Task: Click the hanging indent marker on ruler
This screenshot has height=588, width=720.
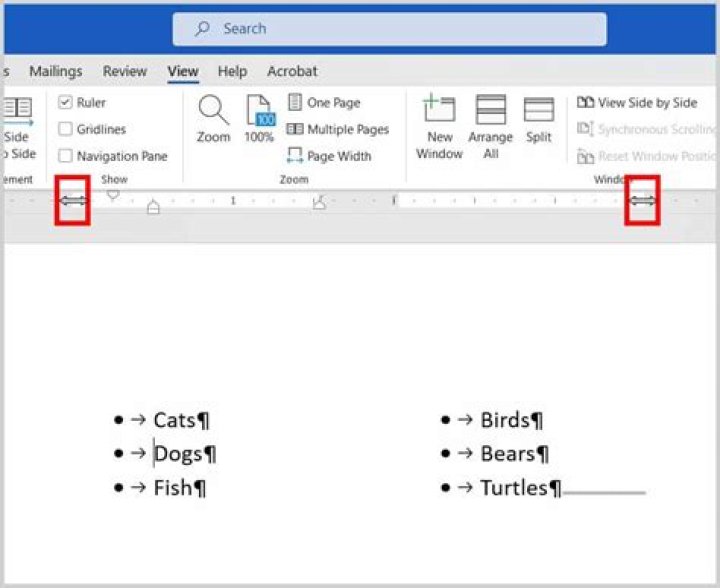Action: (153, 207)
